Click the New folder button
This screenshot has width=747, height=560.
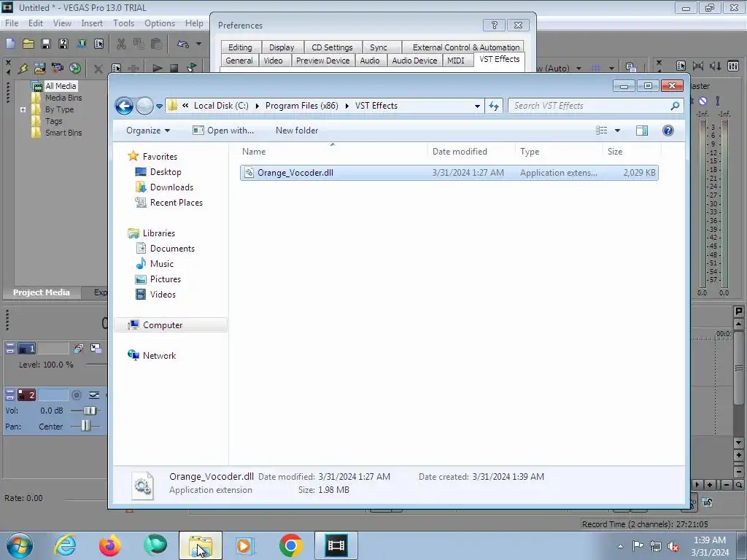[297, 131]
